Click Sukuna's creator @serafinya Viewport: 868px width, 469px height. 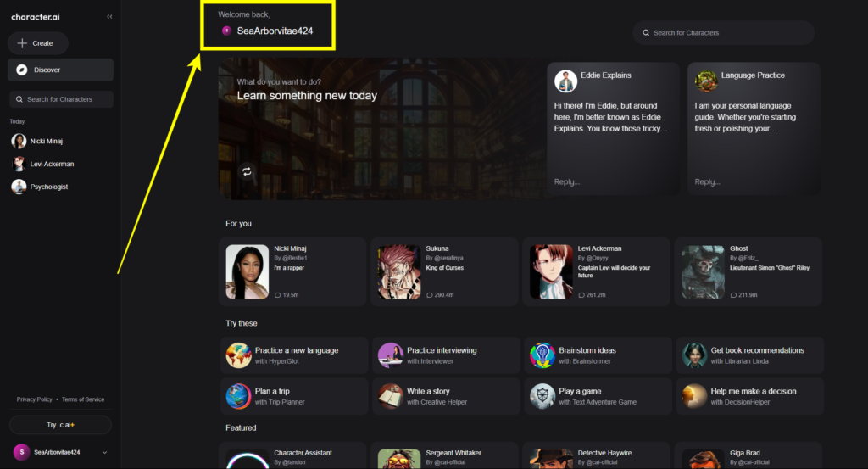pyautogui.click(x=448, y=258)
